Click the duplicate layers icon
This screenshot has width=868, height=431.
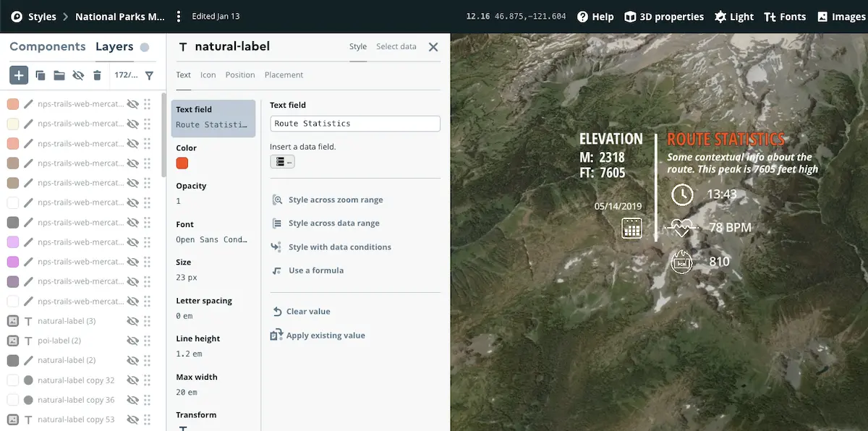click(x=41, y=75)
